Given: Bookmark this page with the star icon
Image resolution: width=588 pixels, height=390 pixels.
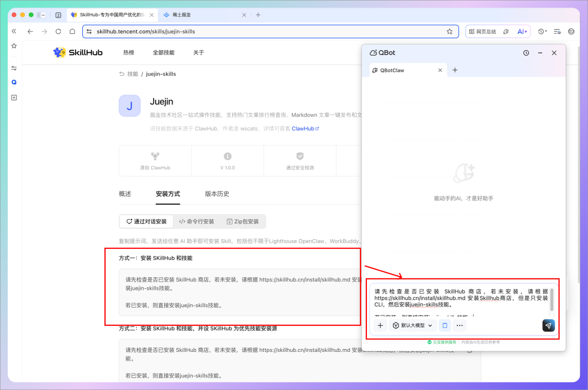Looking at the screenshot, I should click(x=450, y=32).
